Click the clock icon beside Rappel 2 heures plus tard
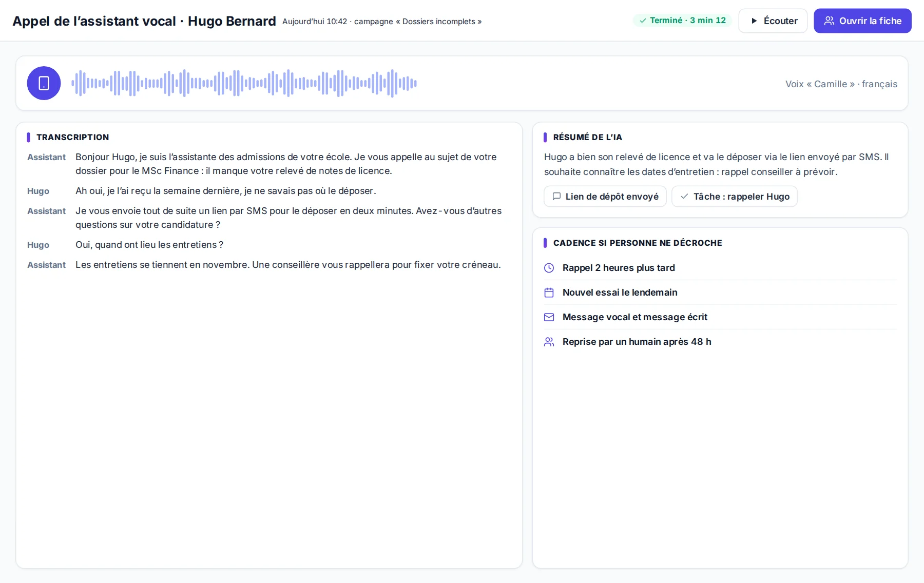Image resolution: width=924 pixels, height=583 pixels. click(549, 268)
